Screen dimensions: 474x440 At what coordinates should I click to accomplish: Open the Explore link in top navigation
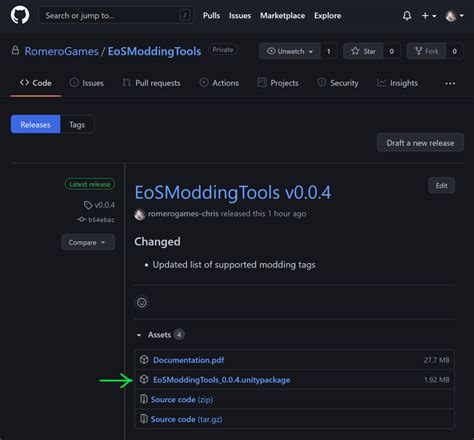tap(327, 16)
